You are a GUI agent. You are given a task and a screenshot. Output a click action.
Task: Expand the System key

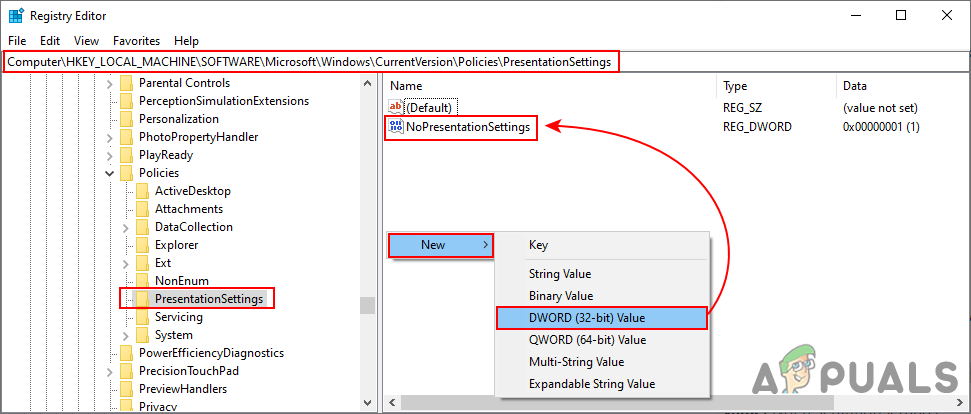point(125,335)
